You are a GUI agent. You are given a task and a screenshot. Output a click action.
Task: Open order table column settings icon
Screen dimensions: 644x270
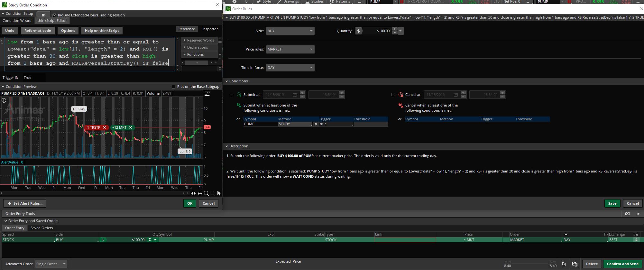point(636,234)
